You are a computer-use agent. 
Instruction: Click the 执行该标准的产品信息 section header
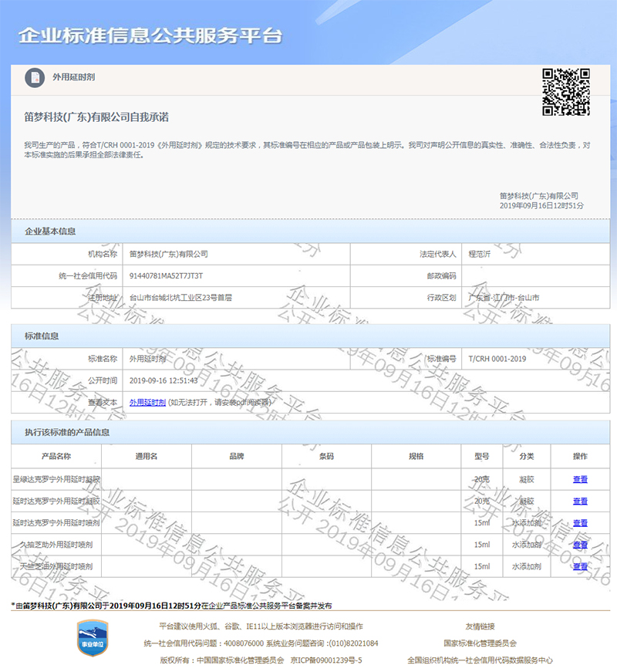coord(67,432)
